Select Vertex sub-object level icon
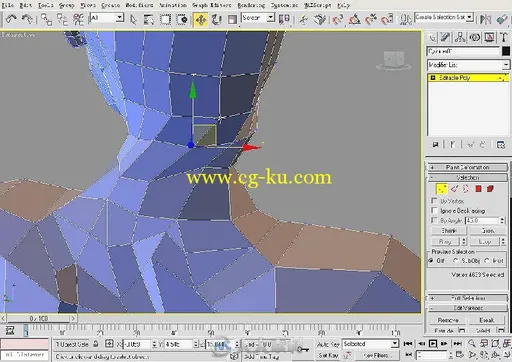Screen dimensions: 512x362 click(442, 189)
